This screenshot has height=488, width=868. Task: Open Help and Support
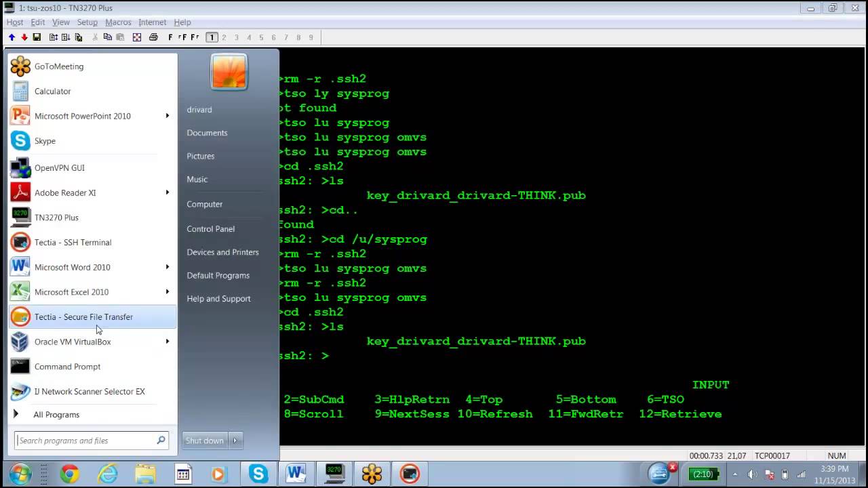(218, 299)
